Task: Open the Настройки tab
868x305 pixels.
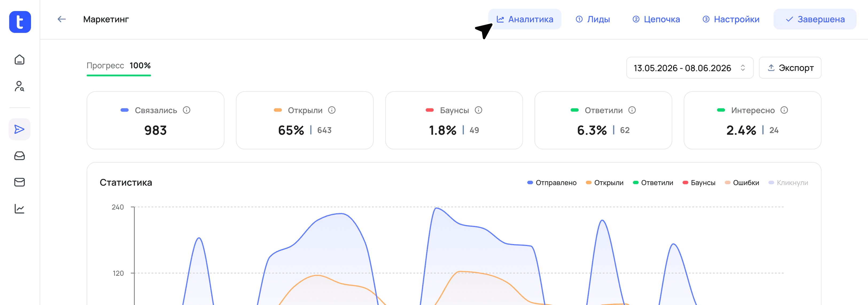Action: [731, 19]
